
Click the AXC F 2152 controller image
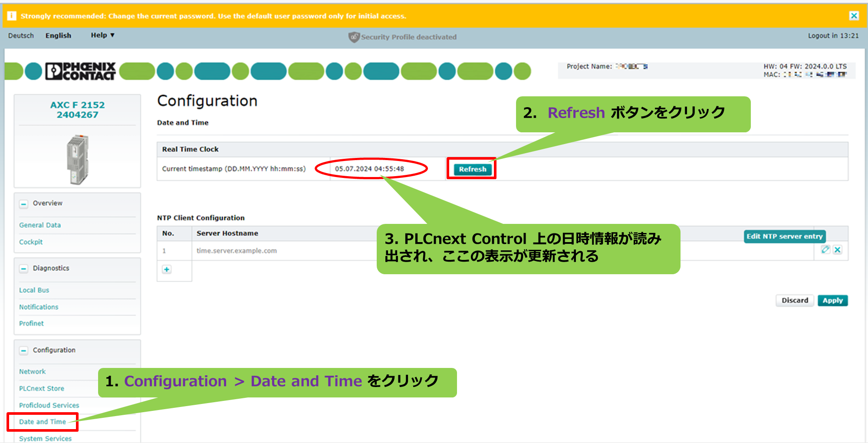pyautogui.click(x=78, y=159)
